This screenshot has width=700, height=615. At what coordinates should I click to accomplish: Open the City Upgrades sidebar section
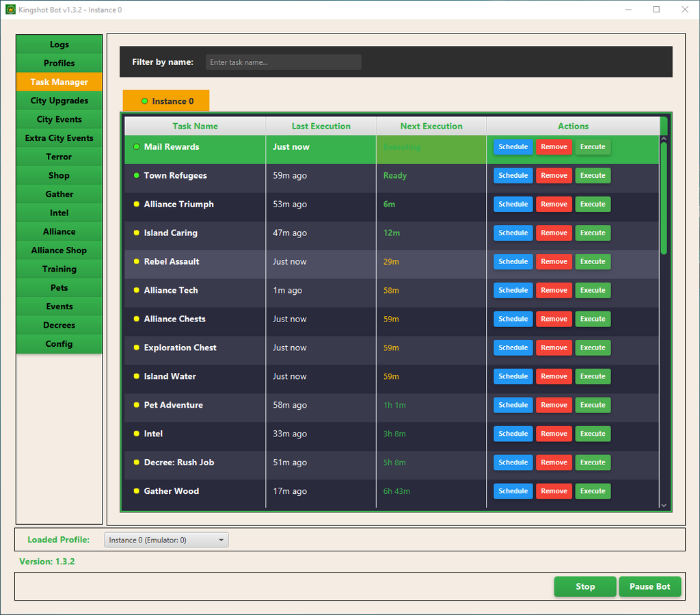(x=59, y=101)
